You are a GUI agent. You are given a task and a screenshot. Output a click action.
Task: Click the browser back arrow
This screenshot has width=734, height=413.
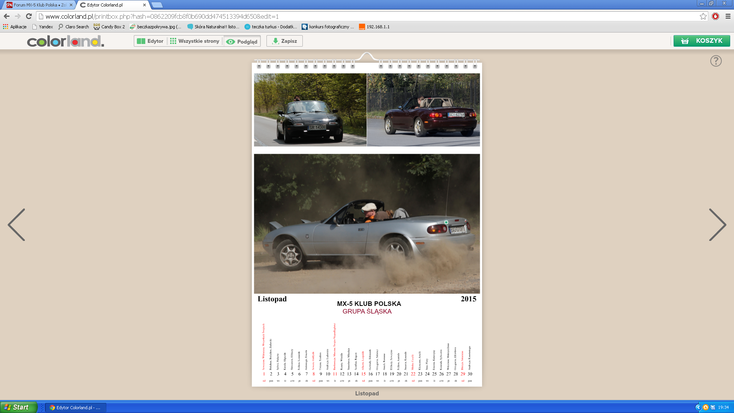(7, 16)
